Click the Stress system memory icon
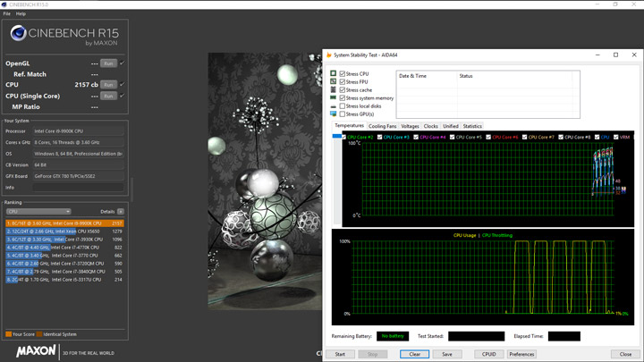The height and width of the screenshot is (362, 644). click(x=334, y=98)
